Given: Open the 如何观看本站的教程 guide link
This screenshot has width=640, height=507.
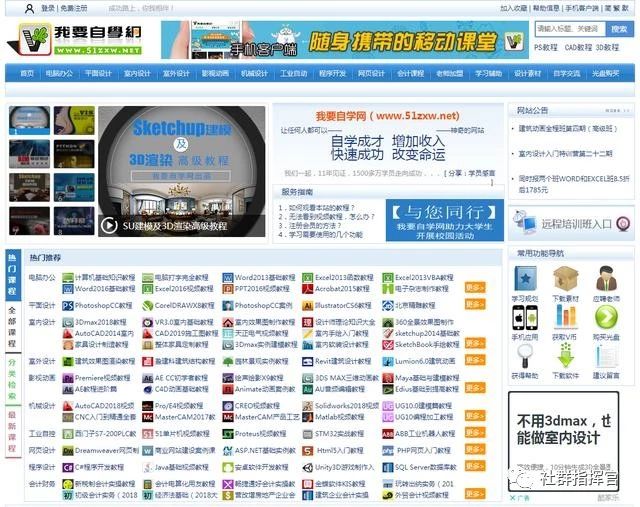Looking at the screenshot, I should coord(322,207).
